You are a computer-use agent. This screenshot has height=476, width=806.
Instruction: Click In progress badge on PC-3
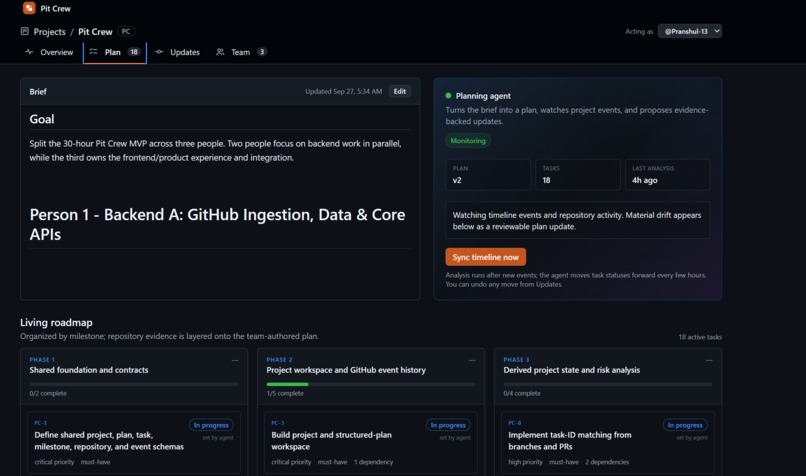[x=448, y=425]
